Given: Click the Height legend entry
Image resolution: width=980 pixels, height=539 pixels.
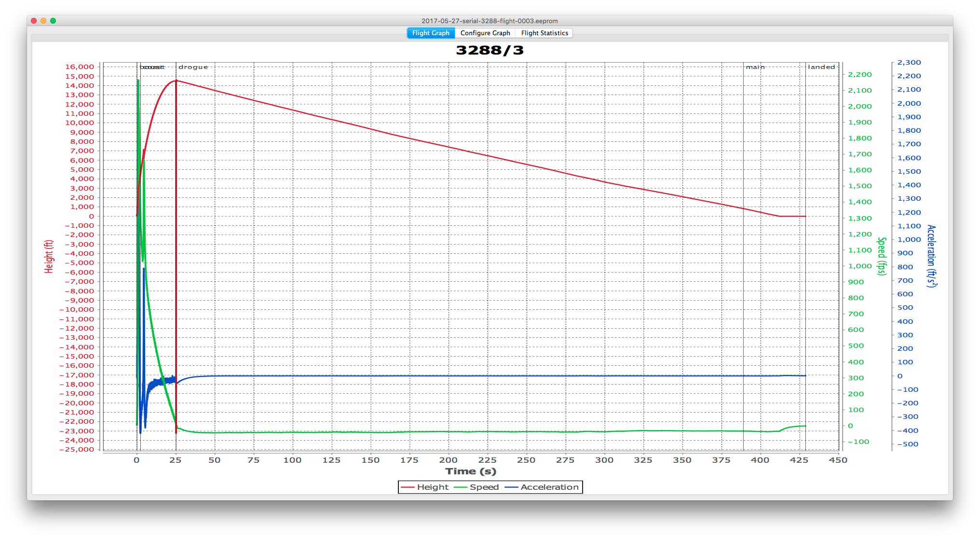Looking at the screenshot, I should pos(433,487).
